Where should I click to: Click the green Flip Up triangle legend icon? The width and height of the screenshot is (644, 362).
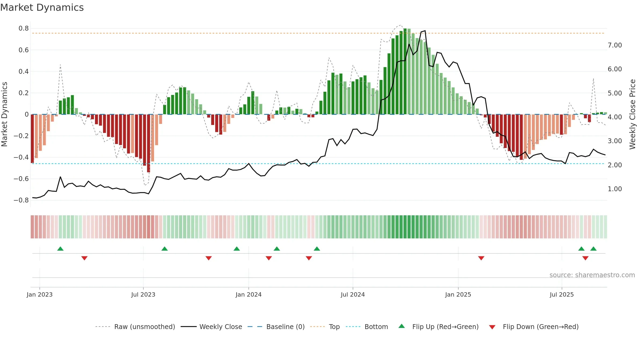(402, 326)
